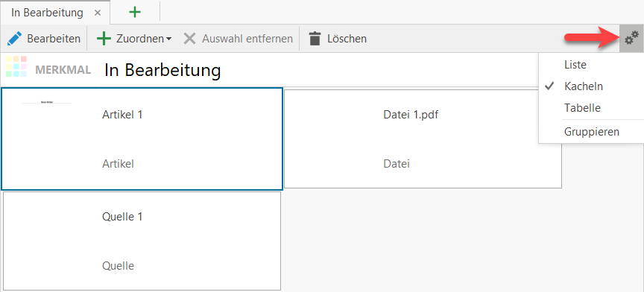Screen dimensions: 644x292
Task: Click the green plus Zuordnen icon
Action: tap(104, 39)
